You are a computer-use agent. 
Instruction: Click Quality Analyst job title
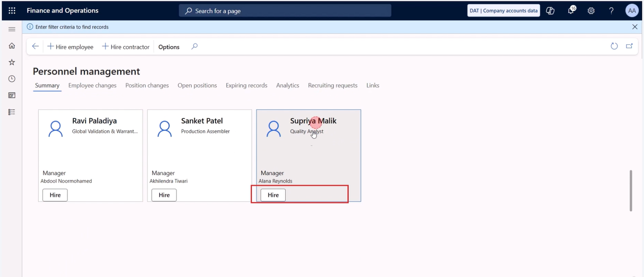[307, 131]
